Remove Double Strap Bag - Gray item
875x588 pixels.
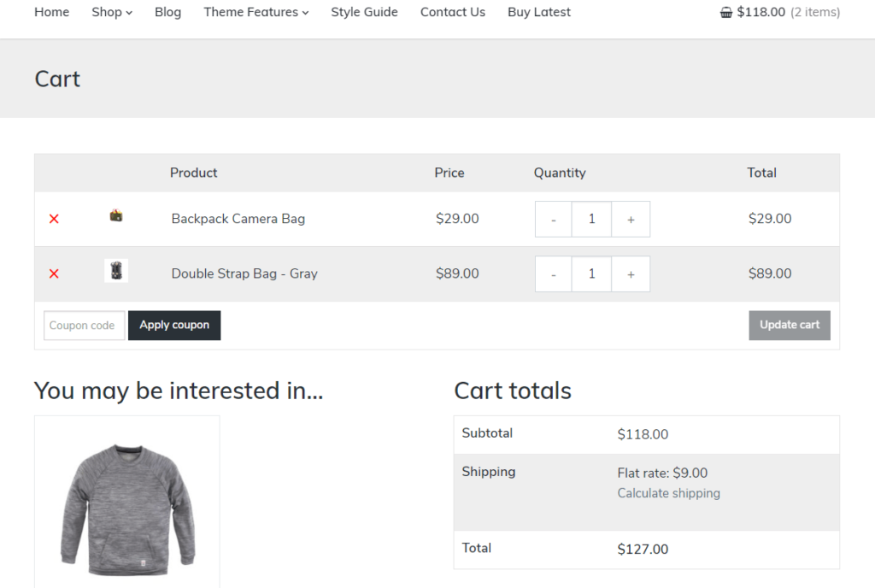pos(54,273)
